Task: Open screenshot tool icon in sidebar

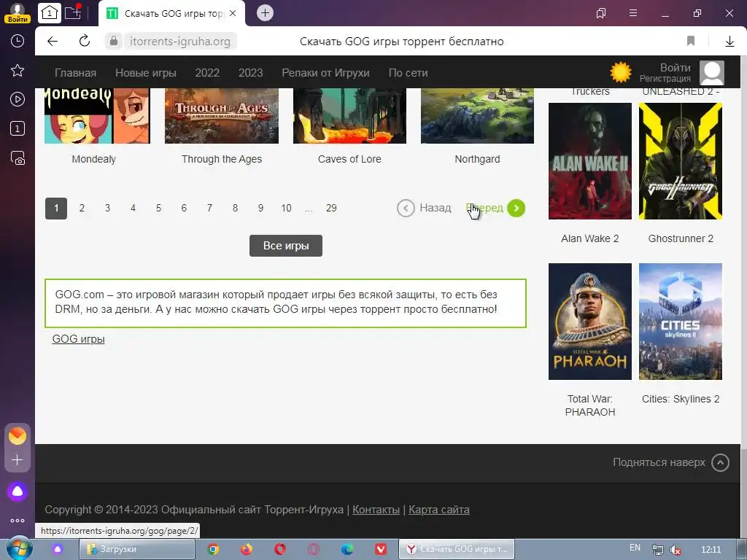Action: point(18,157)
